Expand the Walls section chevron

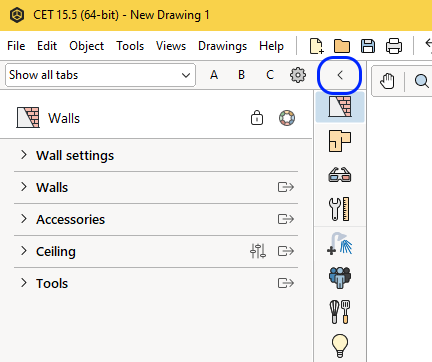click(24, 187)
